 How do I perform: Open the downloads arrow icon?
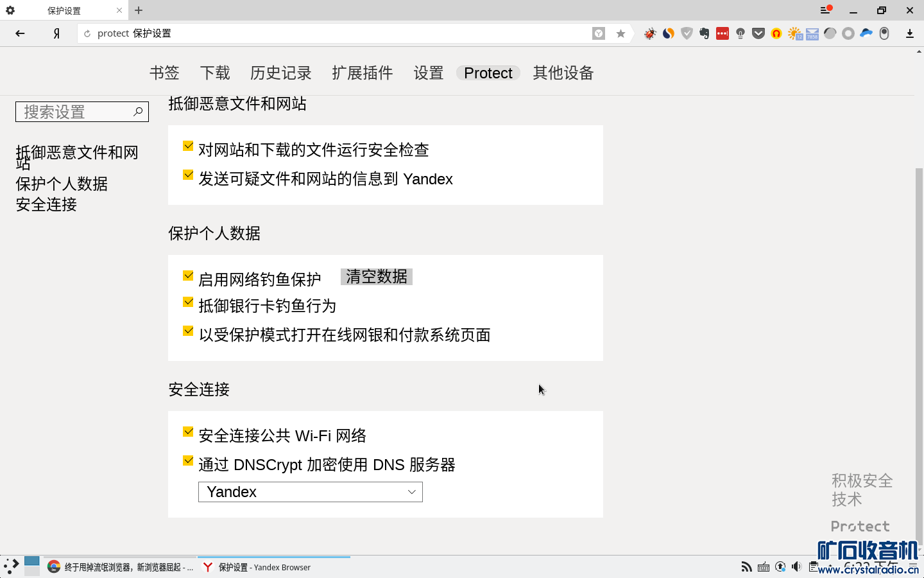pos(910,33)
